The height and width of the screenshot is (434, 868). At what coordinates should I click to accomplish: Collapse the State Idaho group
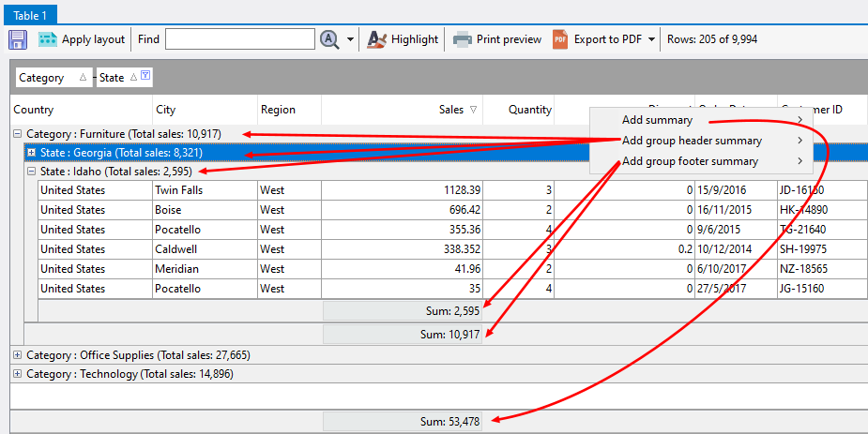[31, 172]
